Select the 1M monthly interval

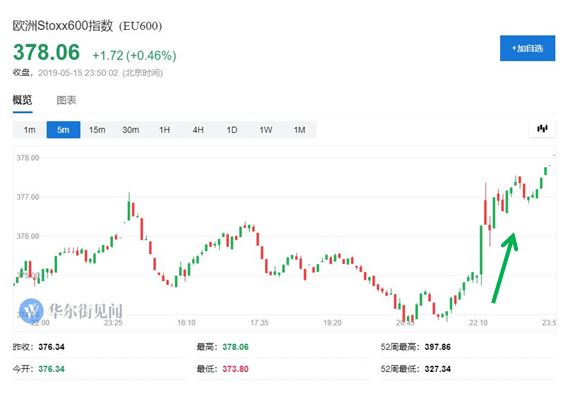pyautogui.click(x=299, y=130)
